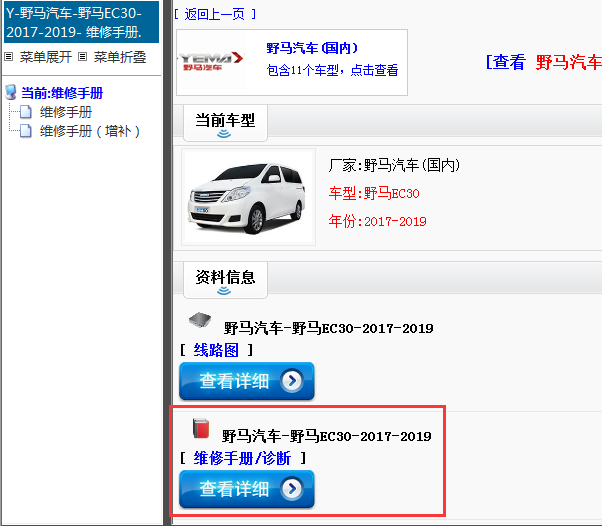This screenshot has width=602, height=526.
Task: Click the gray chip icon for 线路图 entry
Action: pyautogui.click(x=200, y=320)
